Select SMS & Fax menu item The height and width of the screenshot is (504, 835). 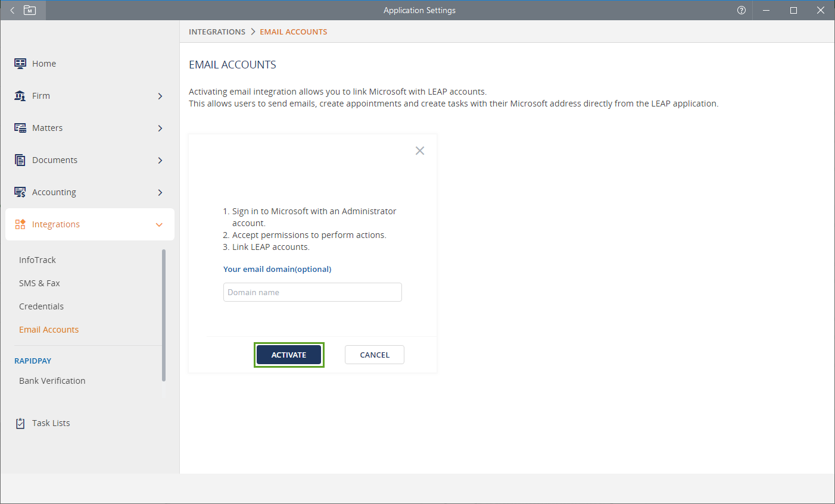pyautogui.click(x=39, y=283)
